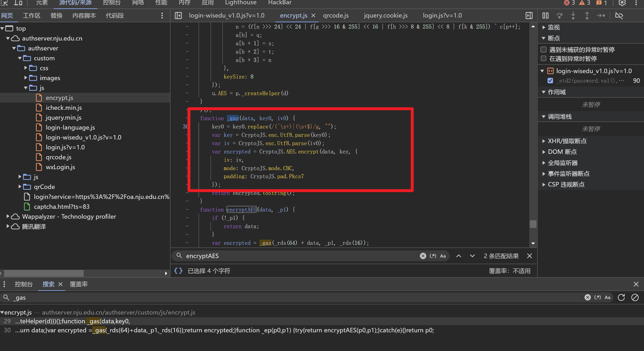
Task: Click the Step icon in debugger toolbar
Action: pyautogui.click(x=601, y=16)
